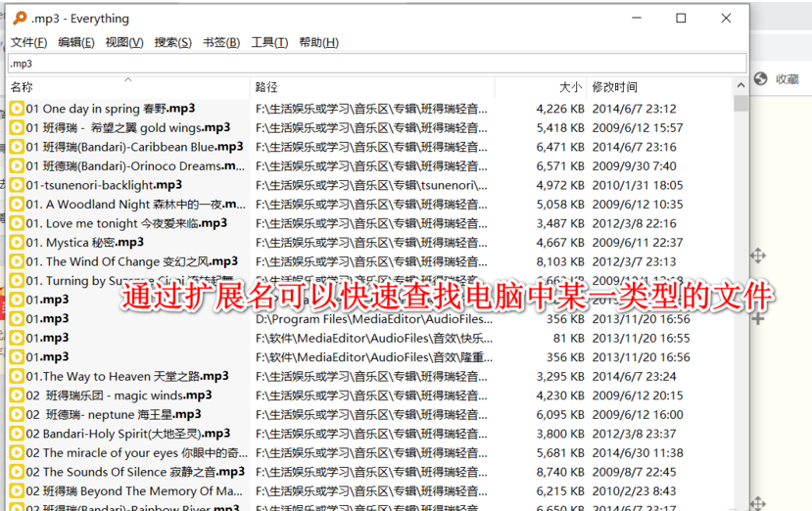Click the scrollbar up arrow
The height and width of the screenshot is (511, 812).
tap(740, 85)
